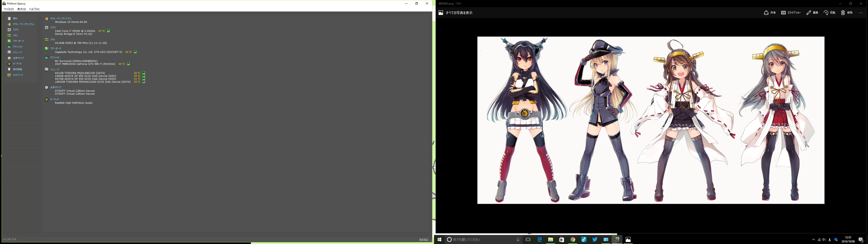Click the 編集 edit pencil in Photos
Viewport: 868px width, 244px height.
point(812,13)
